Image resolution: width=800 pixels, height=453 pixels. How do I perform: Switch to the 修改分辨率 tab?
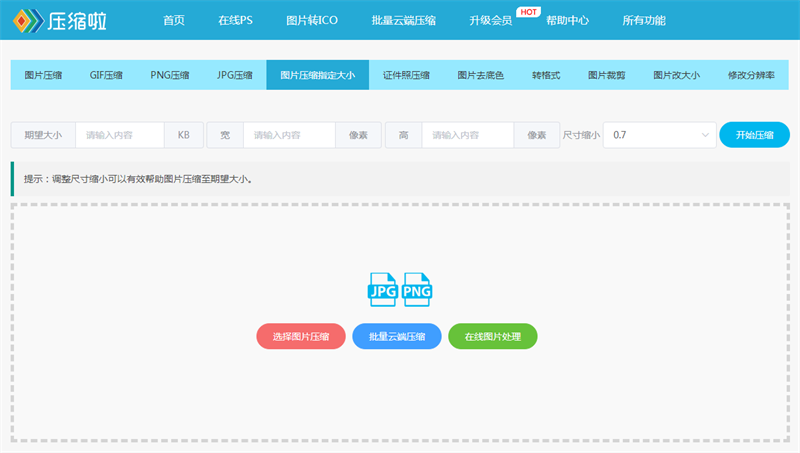(751, 75)
